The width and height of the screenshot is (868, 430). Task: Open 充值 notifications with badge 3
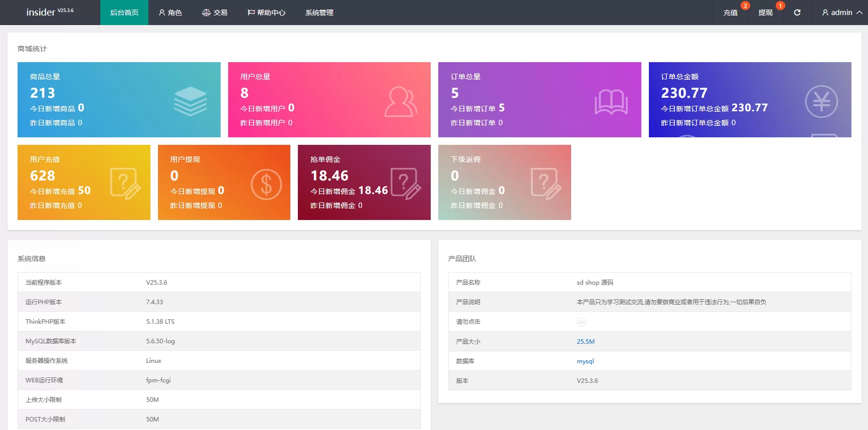click(730, 13)
